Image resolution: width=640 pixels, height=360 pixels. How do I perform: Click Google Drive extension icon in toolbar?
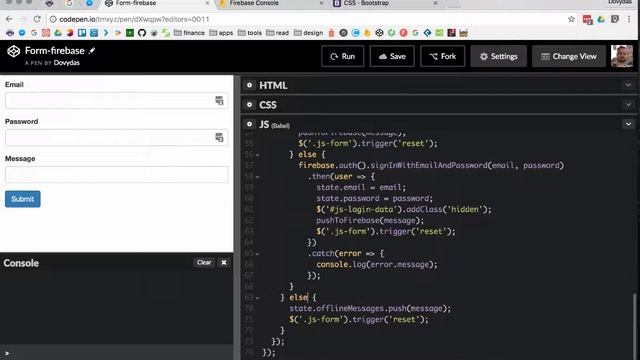601,19
